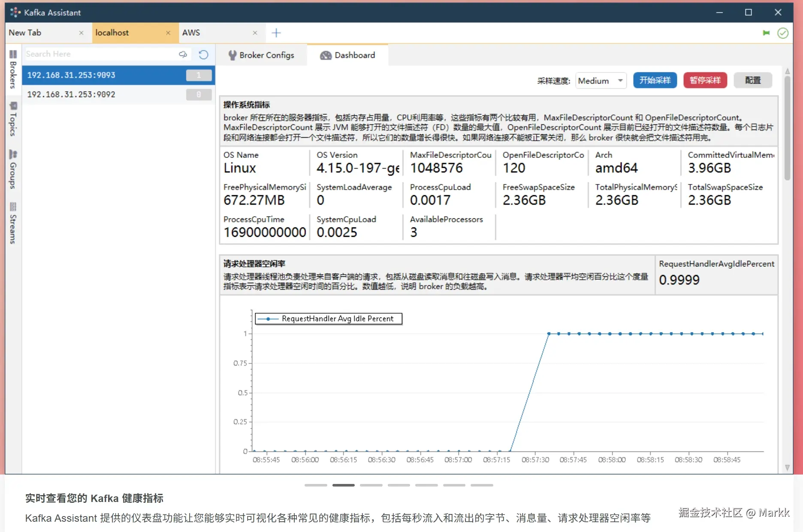Click the 开始采样 start sampling button
Image resolution: width=803 pixels, height=532 pixels.
(655, 81)
